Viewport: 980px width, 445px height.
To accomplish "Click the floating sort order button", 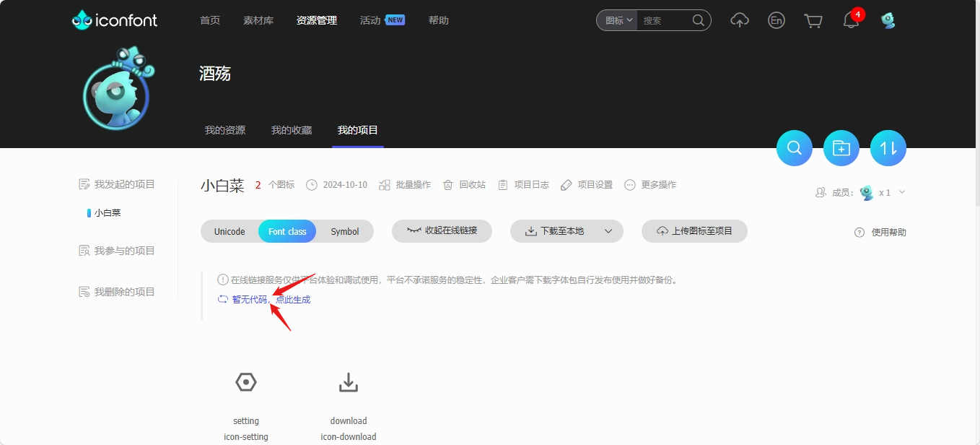I will [888, 147].
